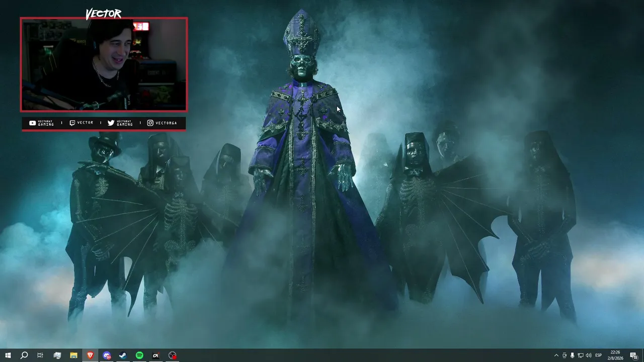Viewport: 644px width, 362px height.
Task: Click the Meet Now camera tray icon
Action: (x=565, y=355)
